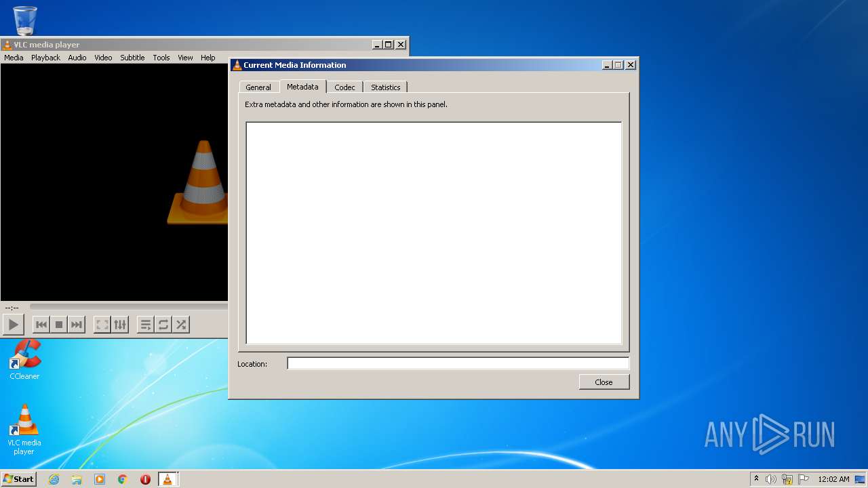Open the Playback menu
Screen dimensions: 868x488
[45, 58]
